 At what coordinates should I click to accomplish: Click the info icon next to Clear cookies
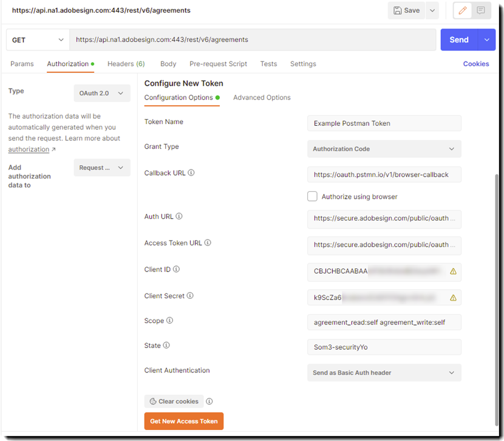(209, 401)
